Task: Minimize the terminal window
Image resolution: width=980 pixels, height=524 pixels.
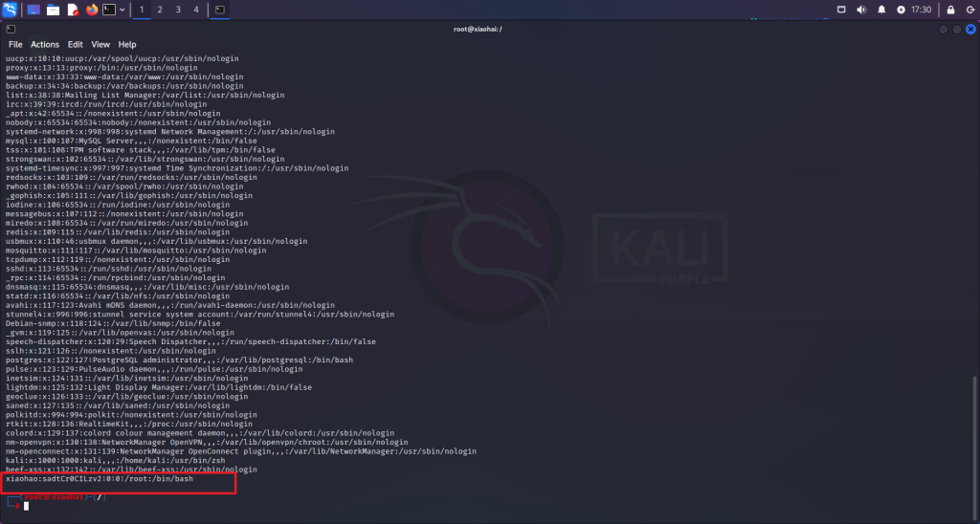Action: pos(943,29)
